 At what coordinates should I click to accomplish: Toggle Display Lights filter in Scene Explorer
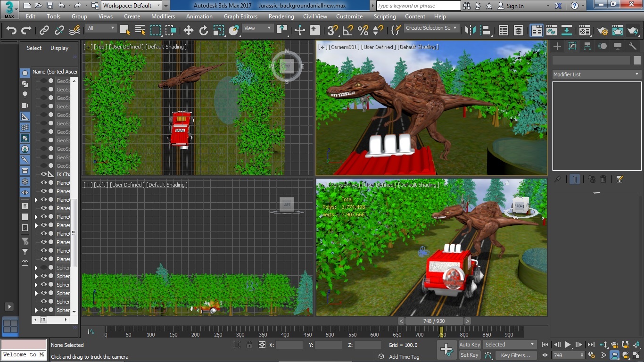coord(25,94)
